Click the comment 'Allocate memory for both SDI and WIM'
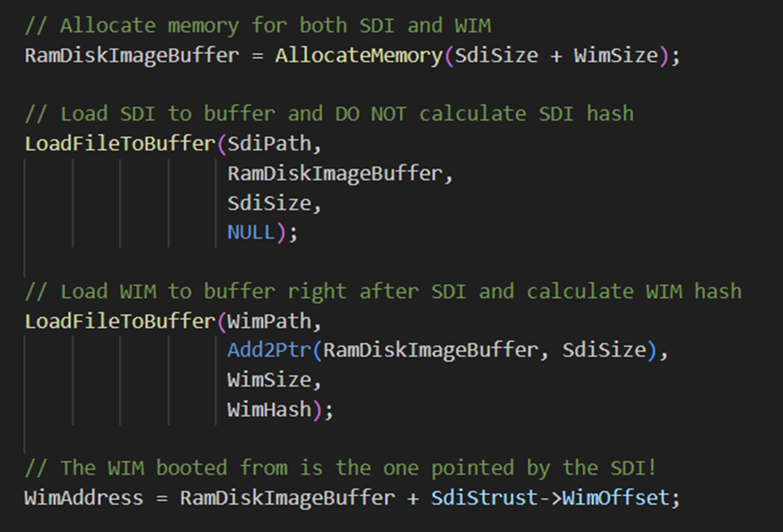 tap(257, 26)
